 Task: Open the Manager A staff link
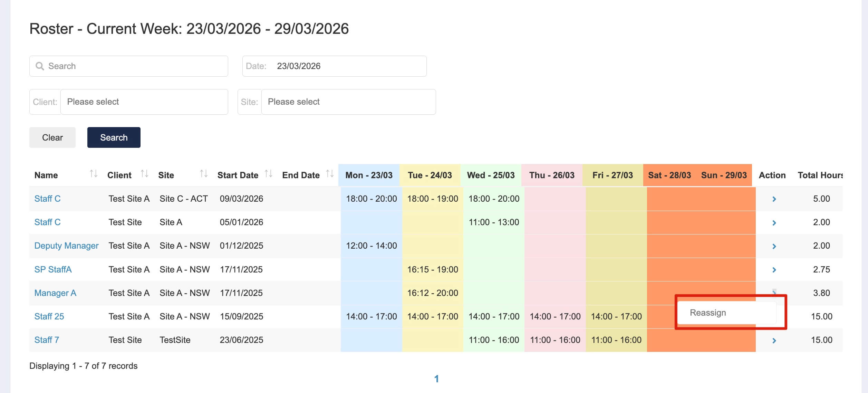[x=55, y=293]
